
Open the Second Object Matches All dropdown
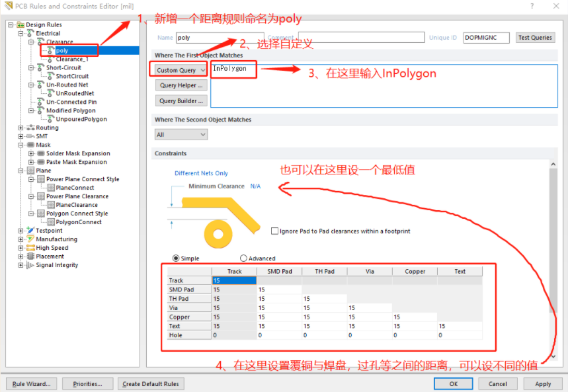click(181, 134)
